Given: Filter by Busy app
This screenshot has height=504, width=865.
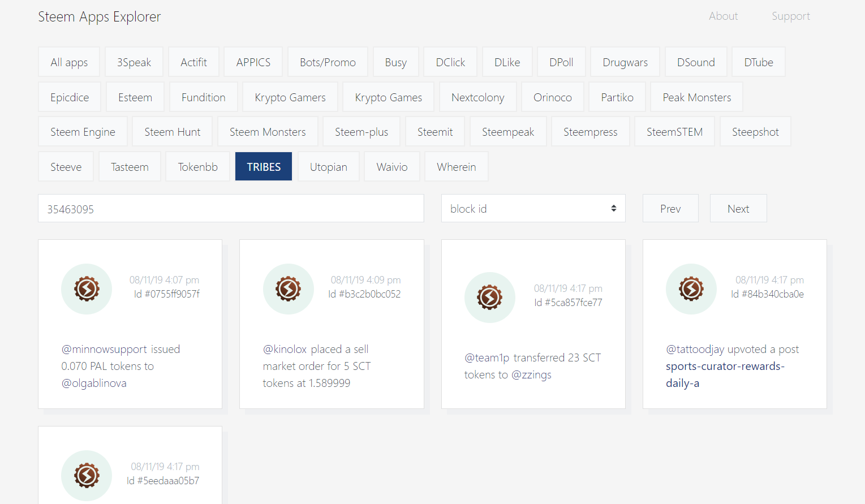Looking at the screenshot, I should pyautogui.click(x=396, y=62).
